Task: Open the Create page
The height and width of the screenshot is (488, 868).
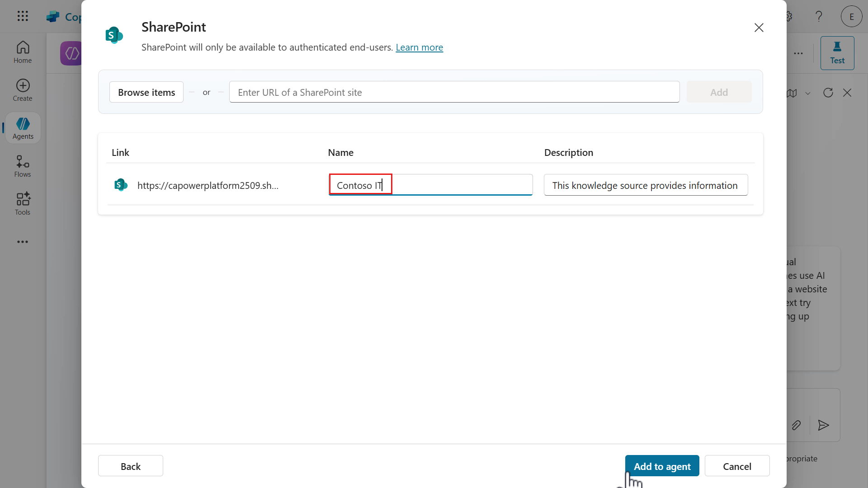Action: tap(22, 89)
